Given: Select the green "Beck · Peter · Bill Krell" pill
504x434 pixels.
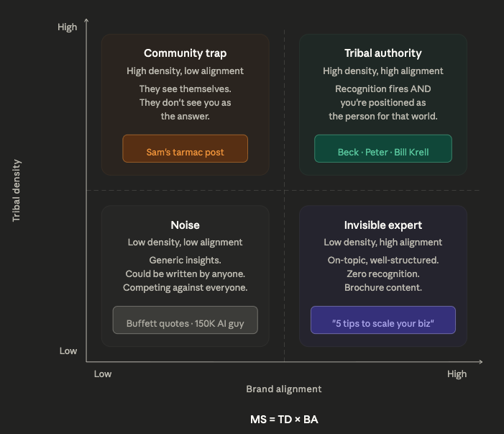Looking at the screenshot, I should (383, 152).
